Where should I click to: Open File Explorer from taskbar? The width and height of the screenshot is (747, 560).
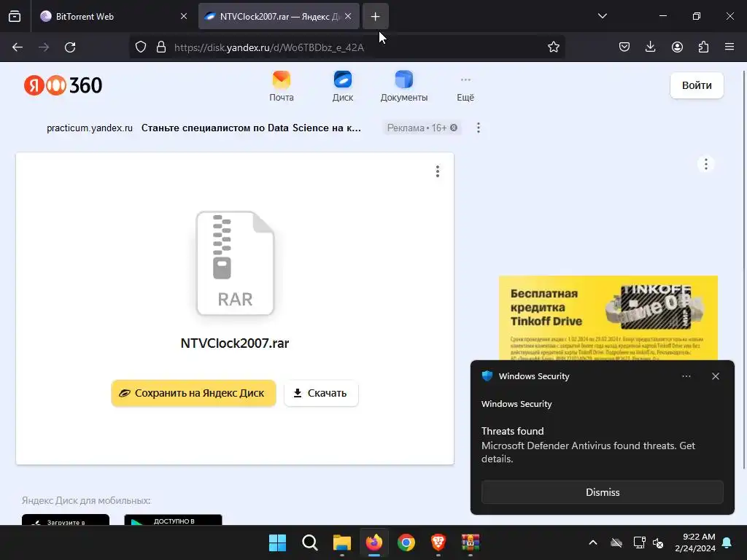point(341,542)
